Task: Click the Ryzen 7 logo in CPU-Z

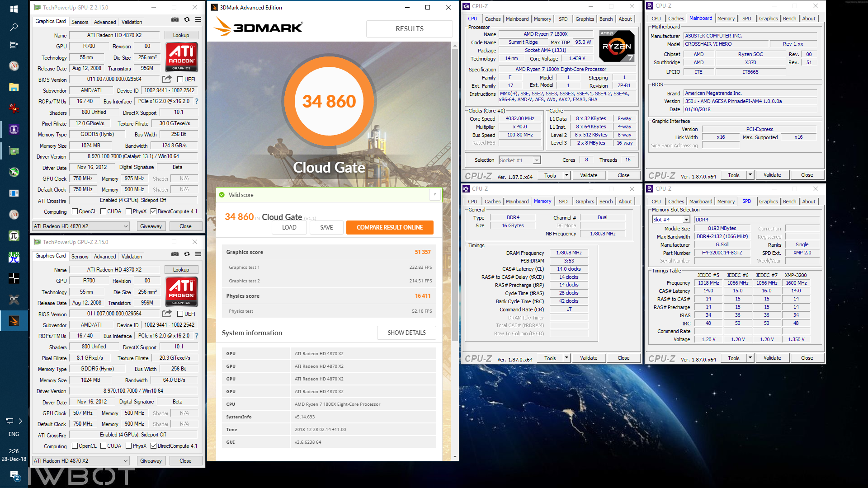Action: [616, 46]
